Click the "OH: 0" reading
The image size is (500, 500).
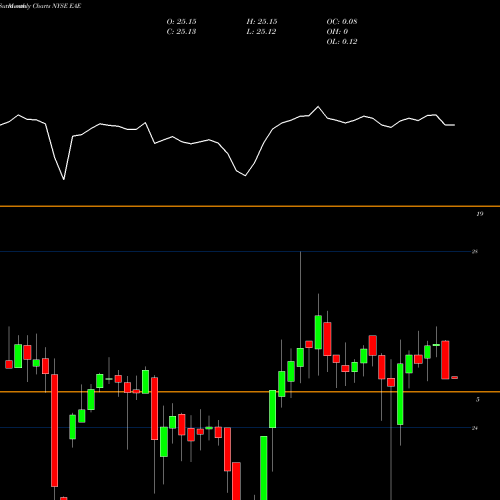(x=337, y=32)
